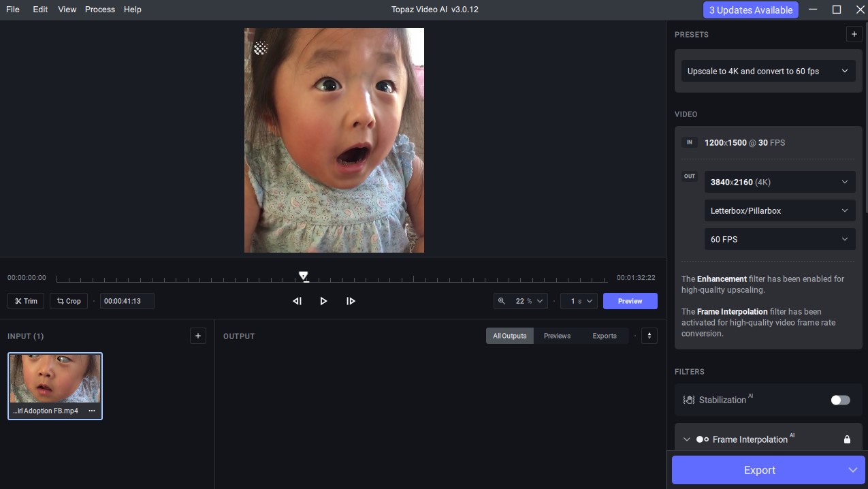
Task: Add a new preset with plus icon
Action: point(854,34)
